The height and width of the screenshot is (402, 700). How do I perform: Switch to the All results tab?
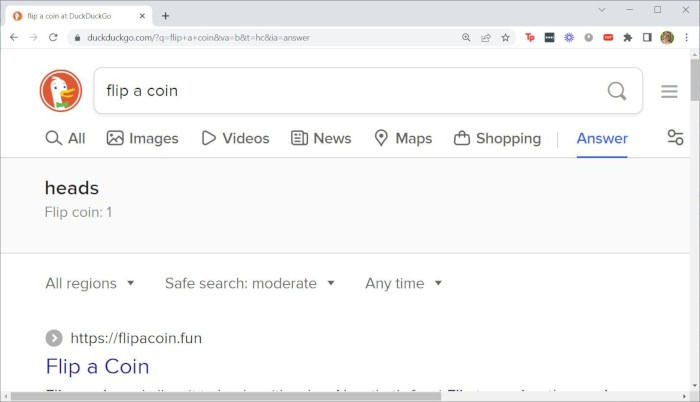click(65, 138)
